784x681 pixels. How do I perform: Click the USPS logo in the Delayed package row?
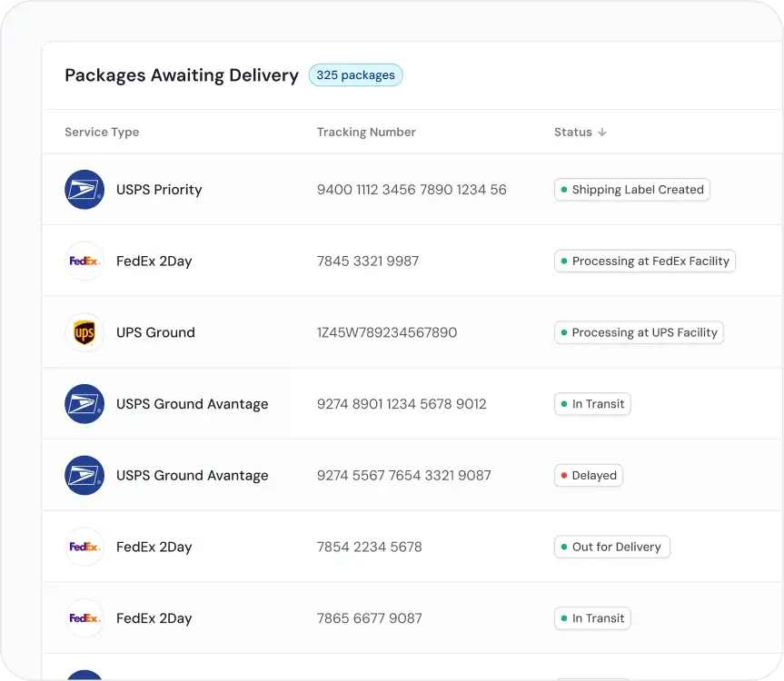tap(84, 476)
